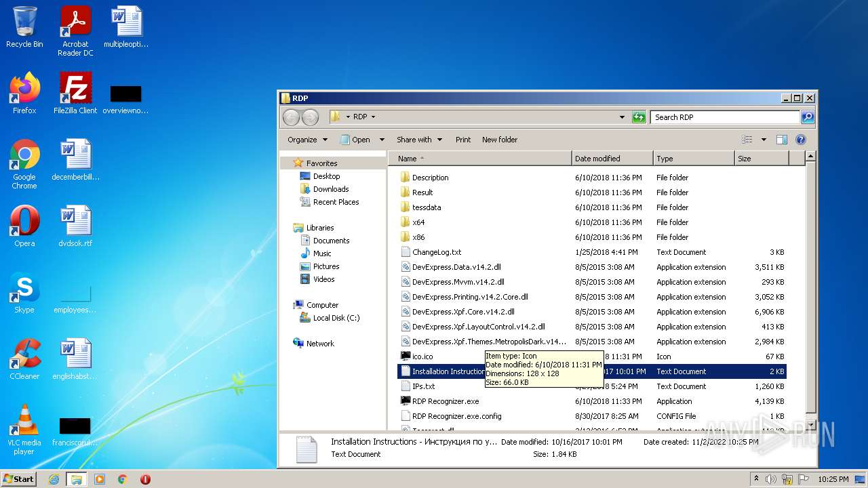
Task: Select the Description folder
Action: coord(430,178)
